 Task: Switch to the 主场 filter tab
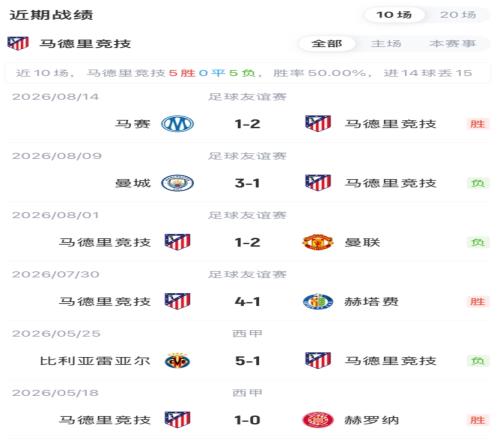[x=386, y=44]
